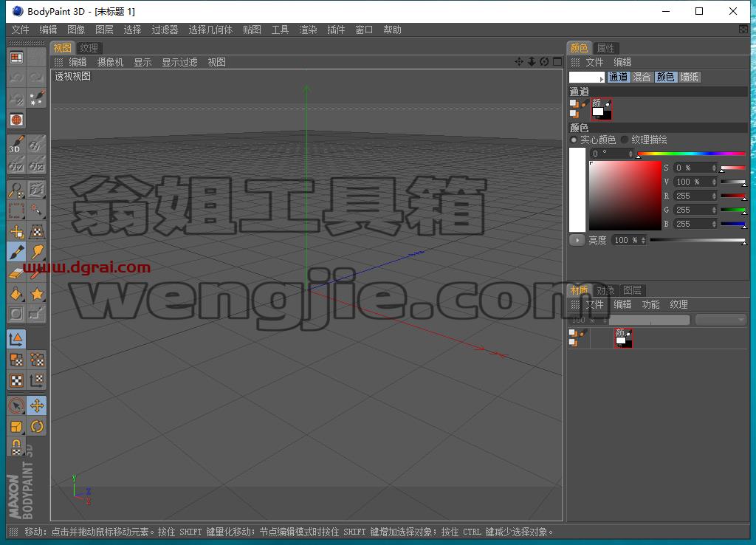Image resolution: width=756 pixels, height=545 pixels.
Task: Select the Live Selection cursor tool
Action: [x=16, y=405]
